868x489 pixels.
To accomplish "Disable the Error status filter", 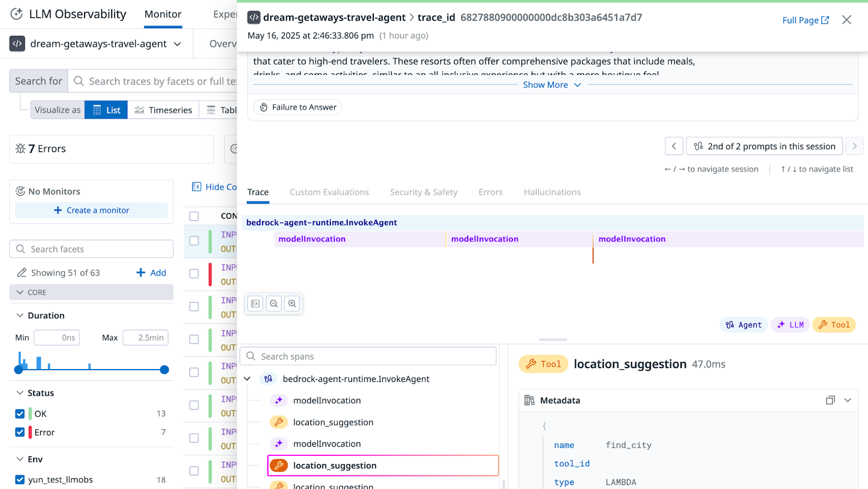I will click(20, 432).
